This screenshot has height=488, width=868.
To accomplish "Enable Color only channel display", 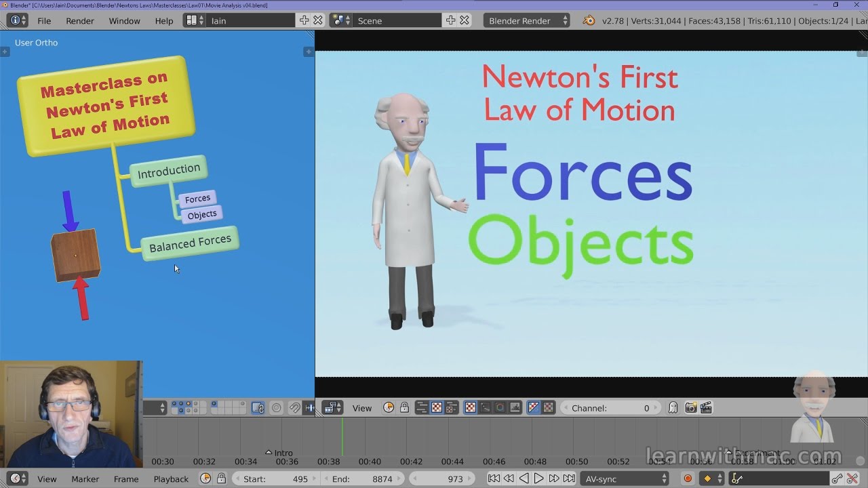I will coord(549,408).
